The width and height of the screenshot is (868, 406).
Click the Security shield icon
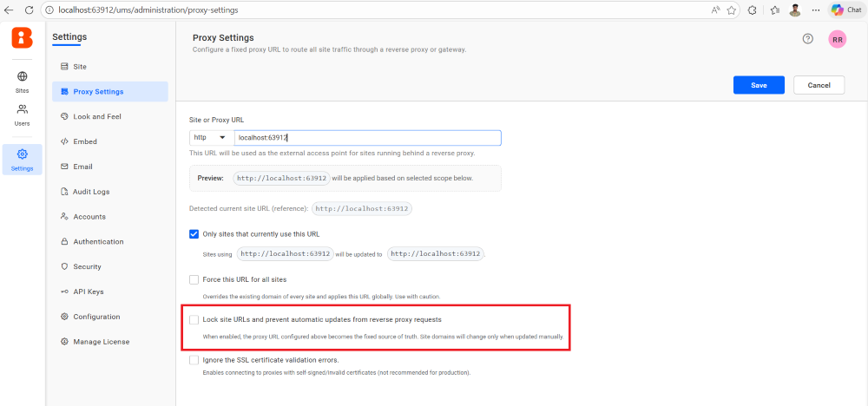pos(65,266)
